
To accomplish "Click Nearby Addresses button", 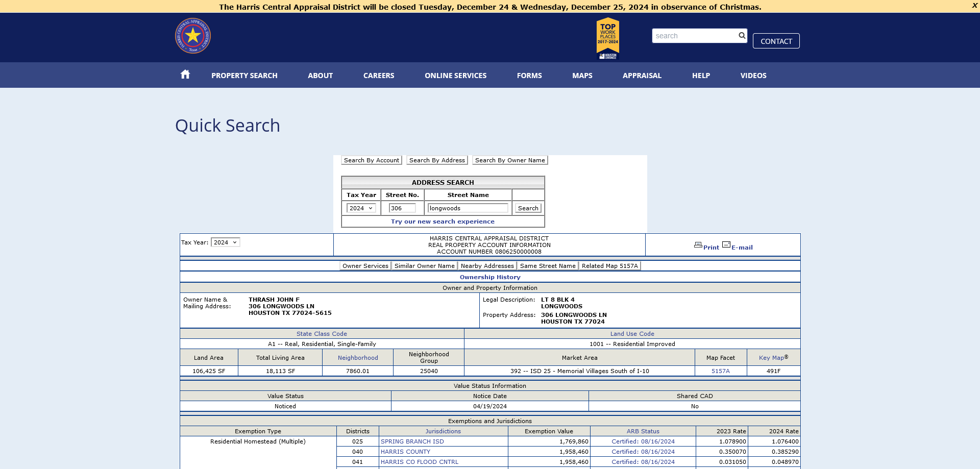I will (x=487, y=266).
